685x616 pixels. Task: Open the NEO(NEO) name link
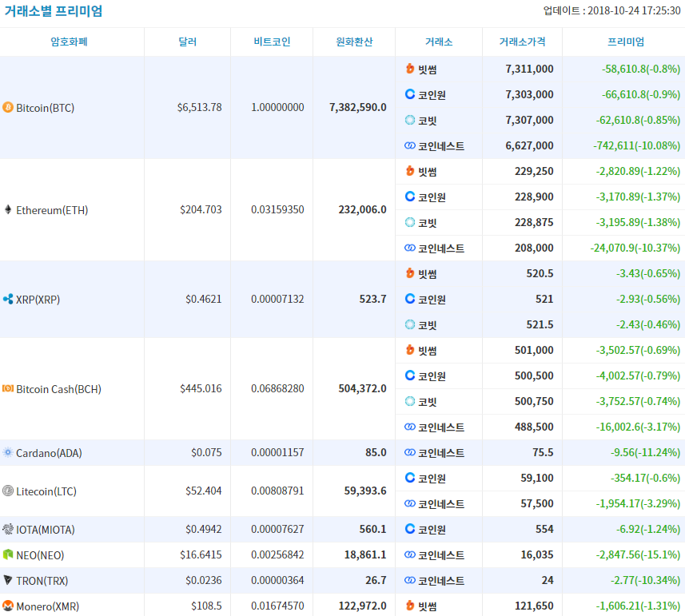coord(40,555)
